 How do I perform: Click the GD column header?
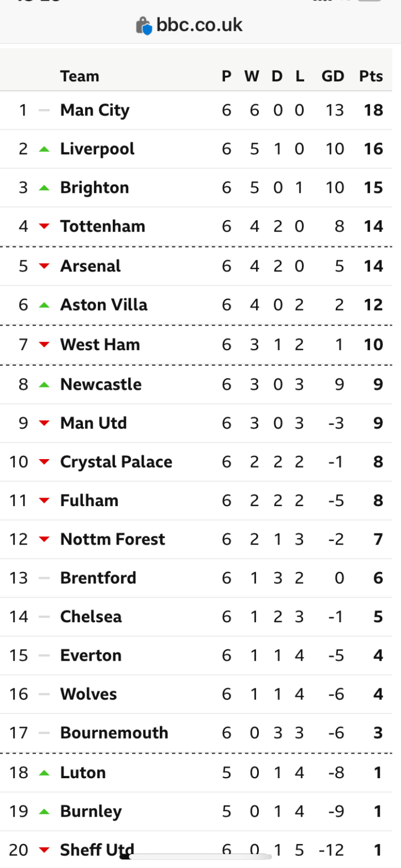(x=333, y=76)
